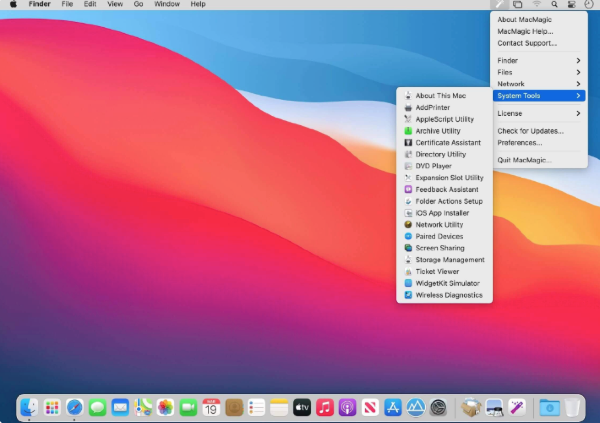Open Finder from the Dock
Viewport: 600px width, 423px height.
tap(29, 407)
